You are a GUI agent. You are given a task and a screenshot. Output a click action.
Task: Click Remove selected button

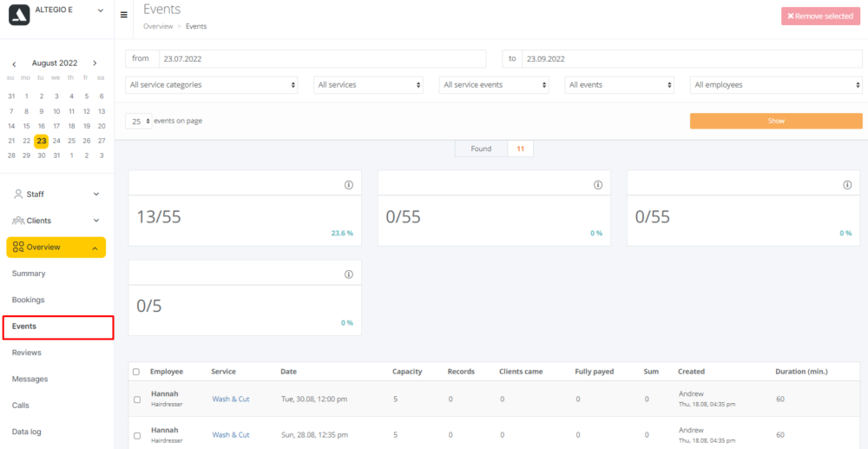(x=820, y=16)
